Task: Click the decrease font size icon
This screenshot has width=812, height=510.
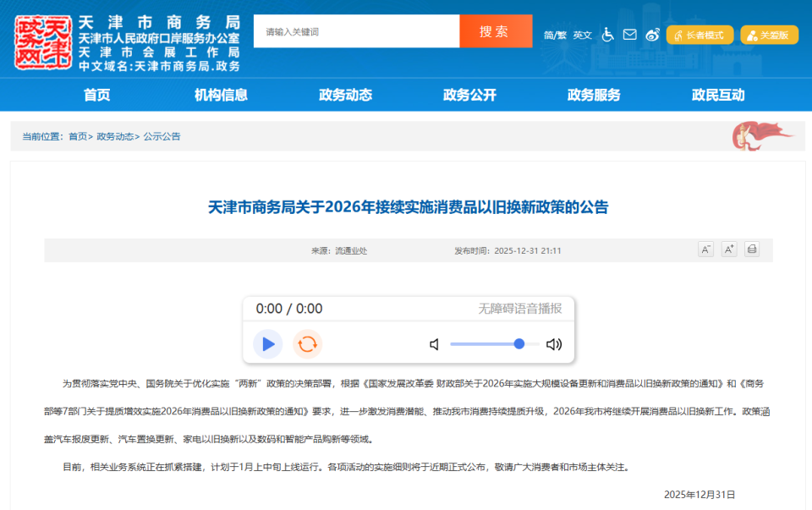Action: [706, 250]
